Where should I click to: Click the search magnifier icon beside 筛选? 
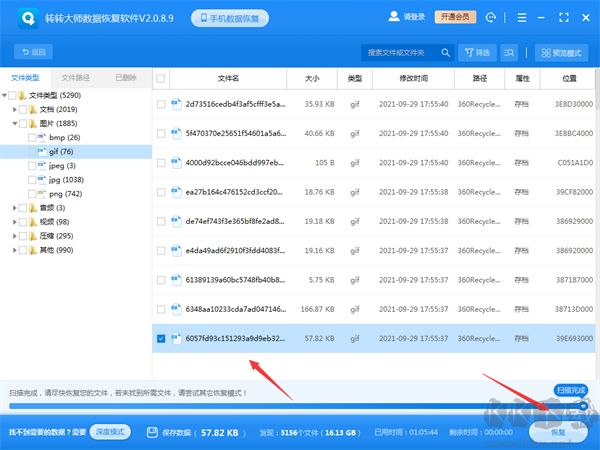(x=511, y=52)
